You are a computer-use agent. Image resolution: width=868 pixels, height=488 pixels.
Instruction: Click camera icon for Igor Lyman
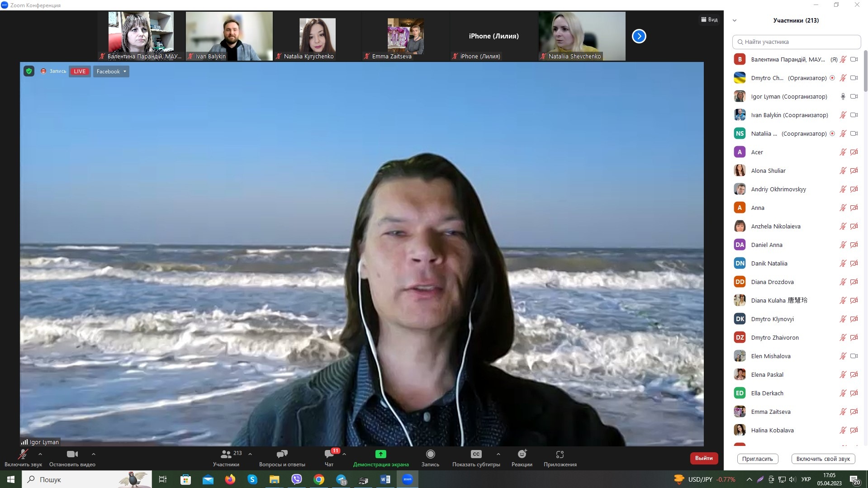854,96
